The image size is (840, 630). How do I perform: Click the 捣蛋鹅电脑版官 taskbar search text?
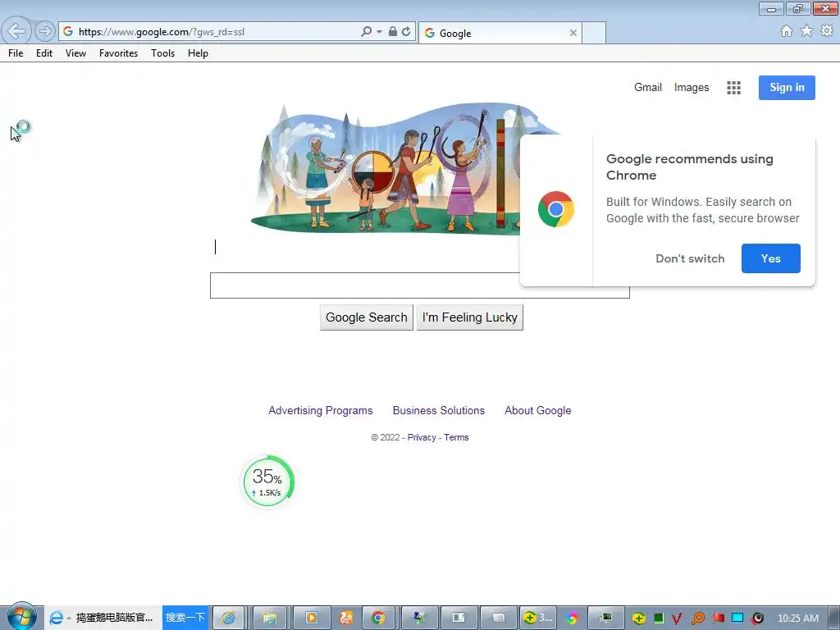pyautogui.click(x=114, y=618)
